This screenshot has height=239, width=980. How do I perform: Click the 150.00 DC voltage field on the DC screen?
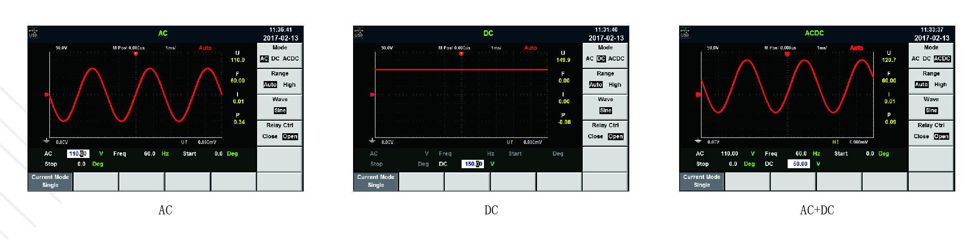point(473,164)
